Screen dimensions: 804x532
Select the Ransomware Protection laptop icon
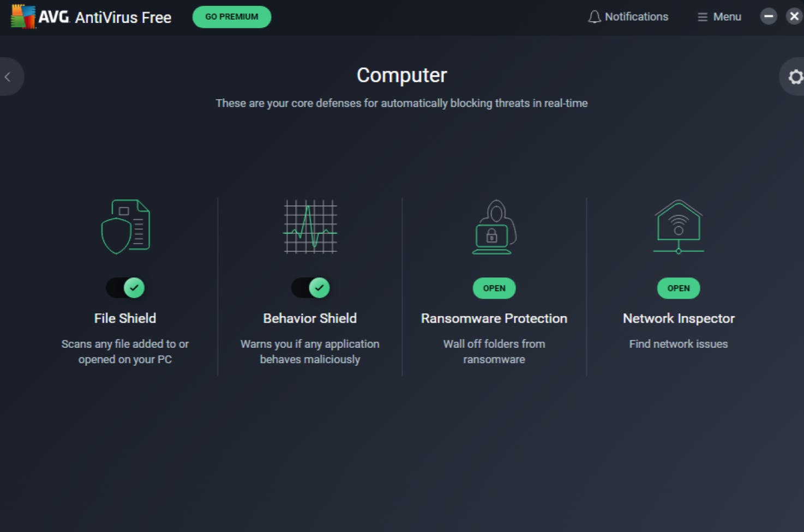(x=494, y=227)
